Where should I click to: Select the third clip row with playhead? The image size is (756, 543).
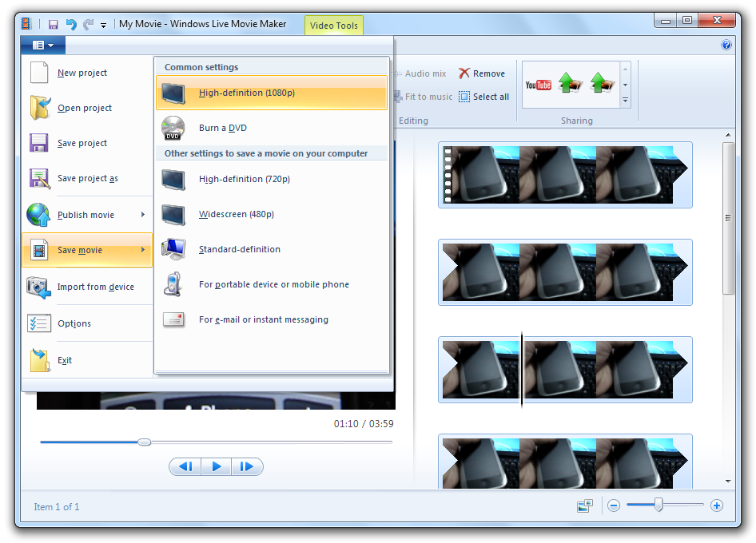565,370
